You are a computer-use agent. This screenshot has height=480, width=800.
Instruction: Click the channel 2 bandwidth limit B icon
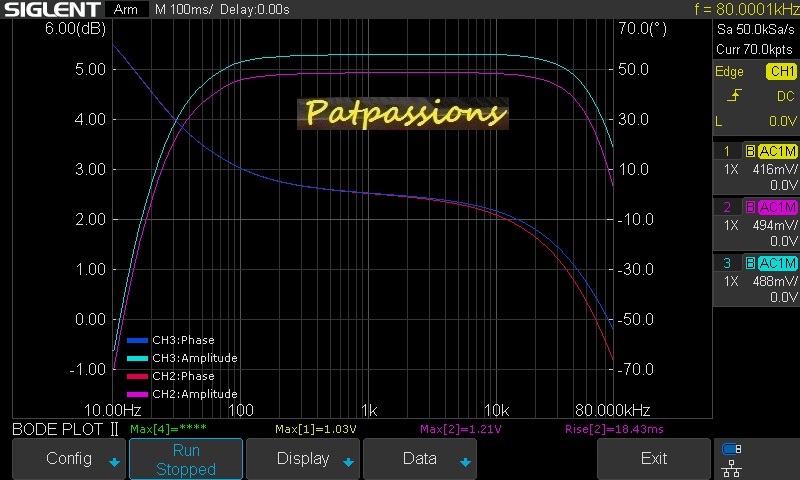pos(750,207)
